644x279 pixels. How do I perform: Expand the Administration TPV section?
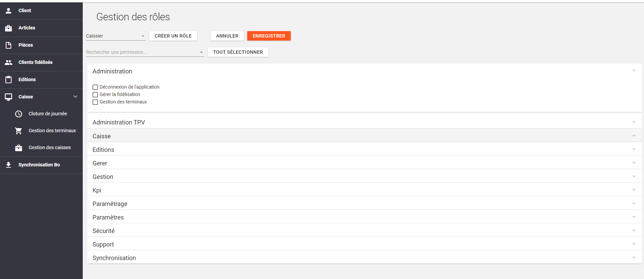(x=364, y=122)
